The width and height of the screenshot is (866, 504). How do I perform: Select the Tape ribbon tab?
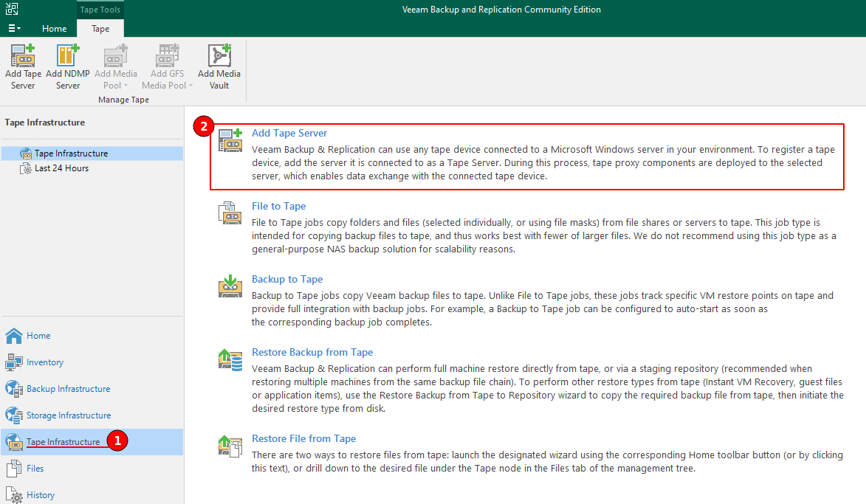click(100, 29)
